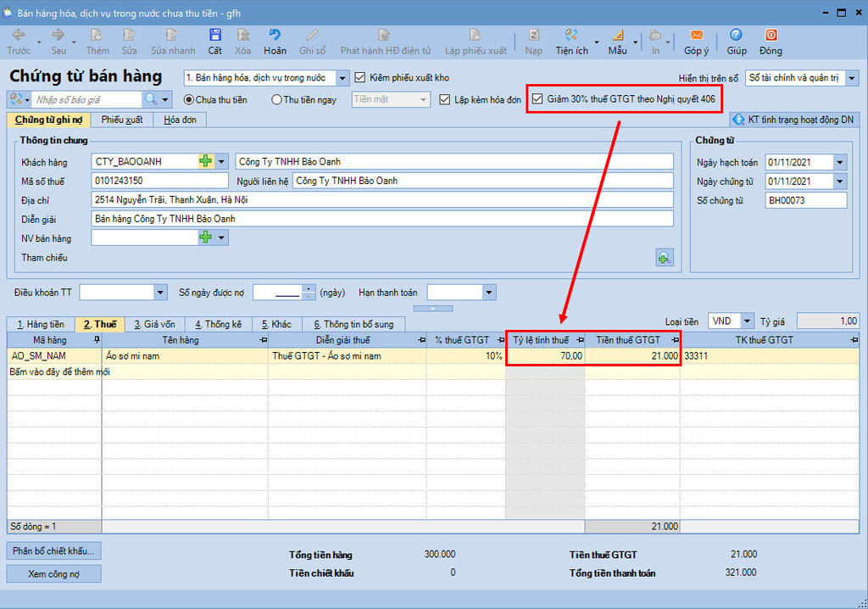The width and height of the screenshot is (868, 609).
Task: Undo changes with Hoãn icon
Action: click(275, 36)
